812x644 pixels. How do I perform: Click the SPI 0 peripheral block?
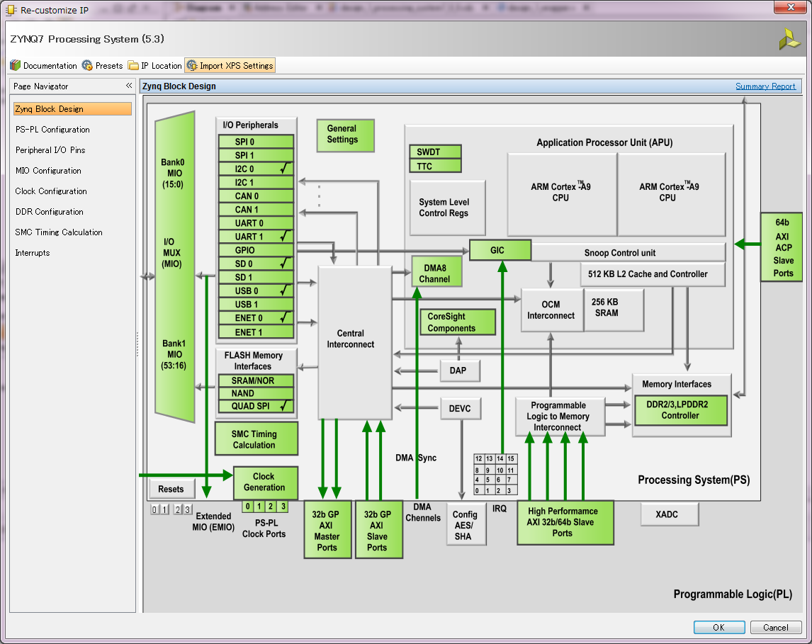[256, 142]
